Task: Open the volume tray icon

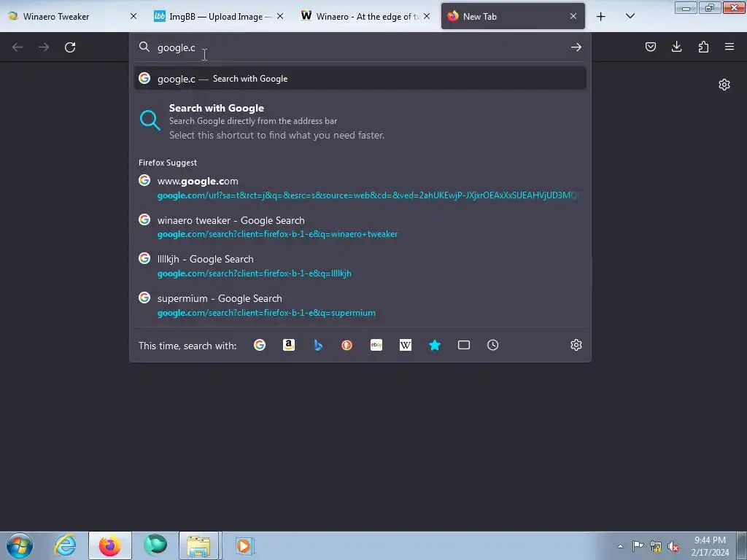Action: click(673, 546)
